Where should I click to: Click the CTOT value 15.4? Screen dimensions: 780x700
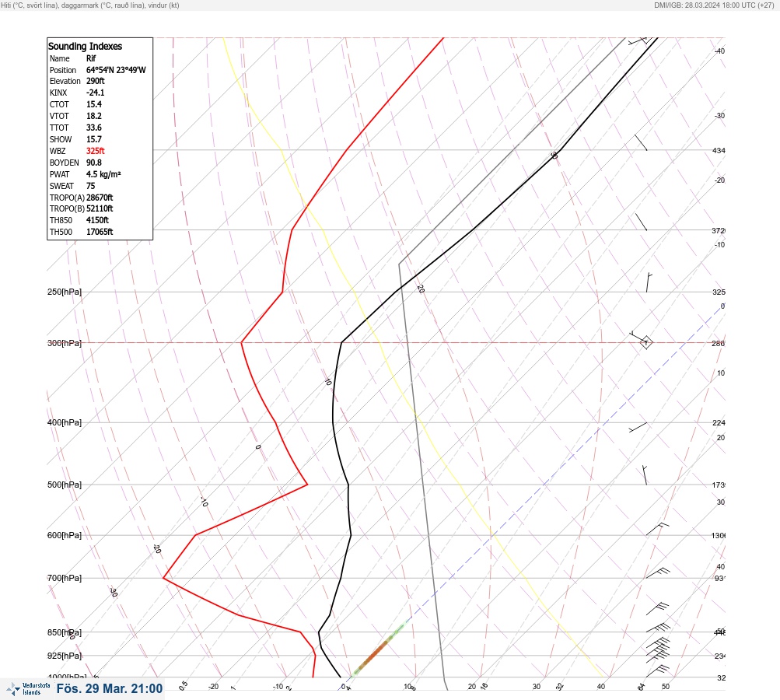[94, 104]
